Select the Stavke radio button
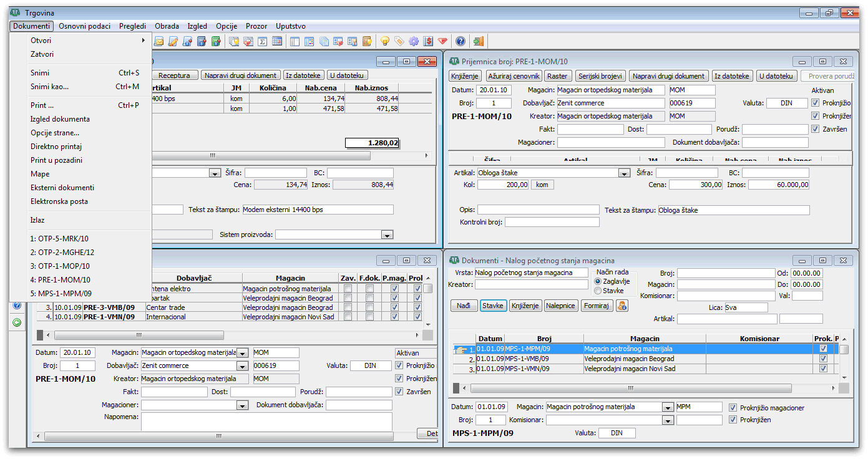This screenshot has width=868, height=459. click(x=598, y=291)
